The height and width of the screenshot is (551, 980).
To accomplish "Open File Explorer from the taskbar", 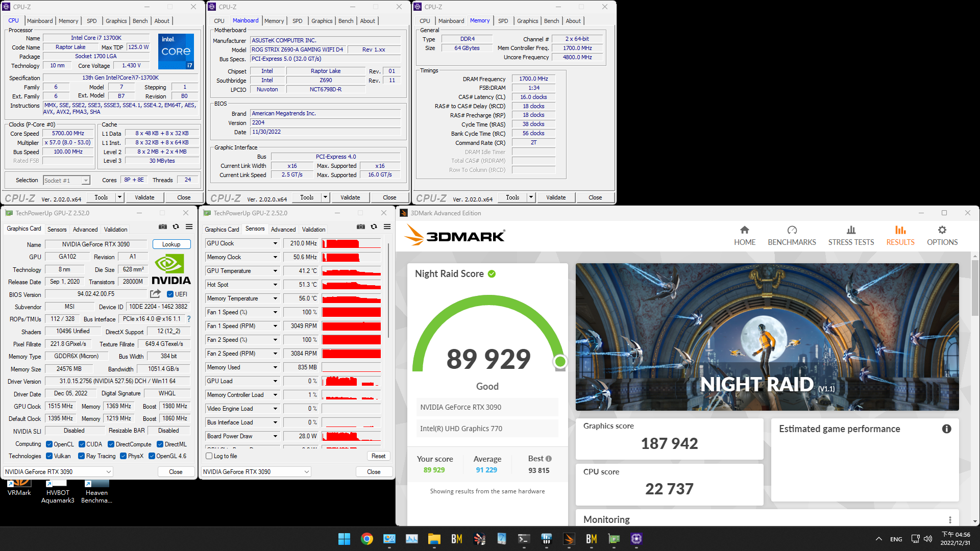I will click(x=434, y=539).
